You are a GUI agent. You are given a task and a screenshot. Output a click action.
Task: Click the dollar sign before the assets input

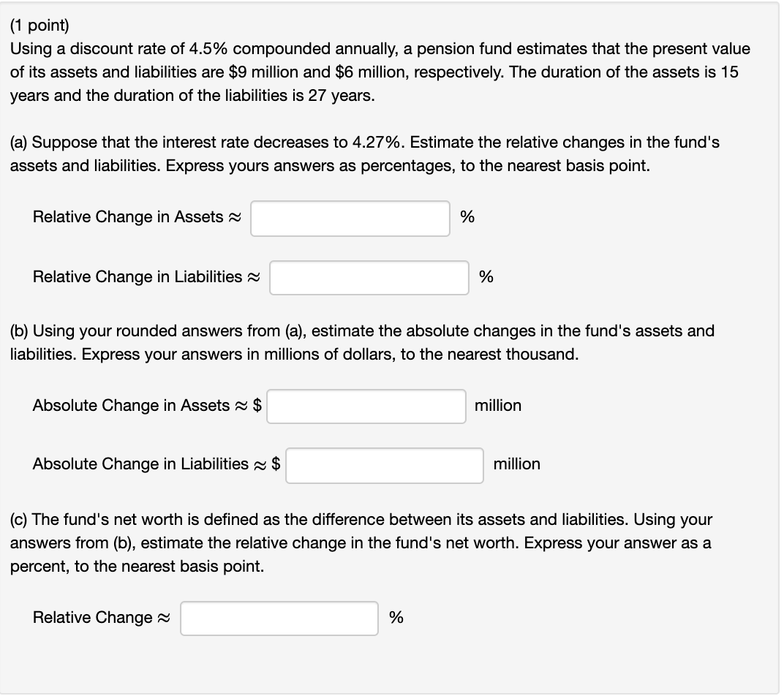(x=256, y=406)
